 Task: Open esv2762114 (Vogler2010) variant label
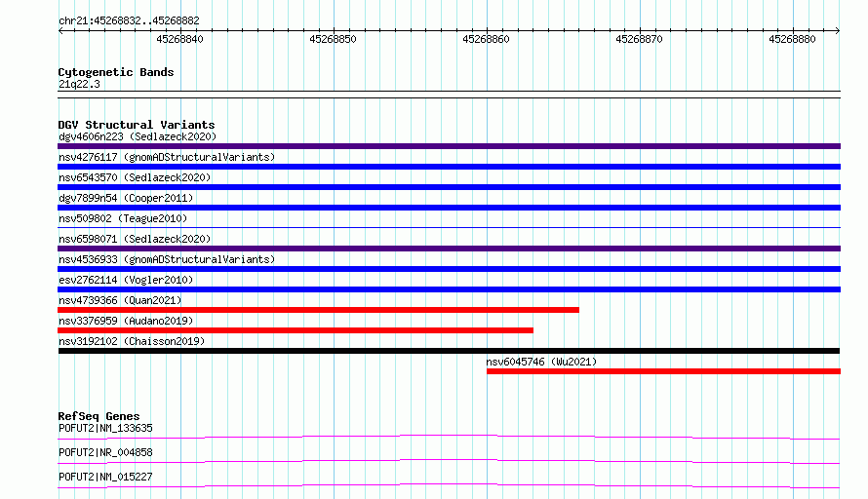[x=126, y=280]
